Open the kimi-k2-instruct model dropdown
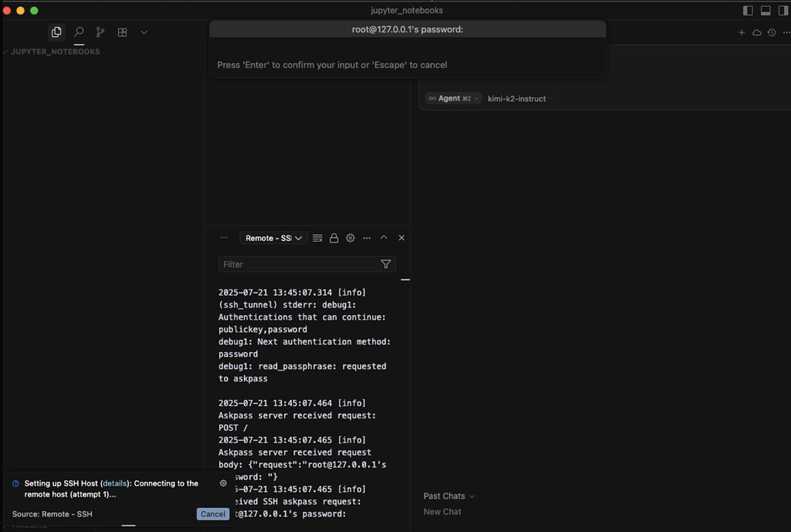The width and height of the screenshot is (791, 532). (x=518, y=98)
